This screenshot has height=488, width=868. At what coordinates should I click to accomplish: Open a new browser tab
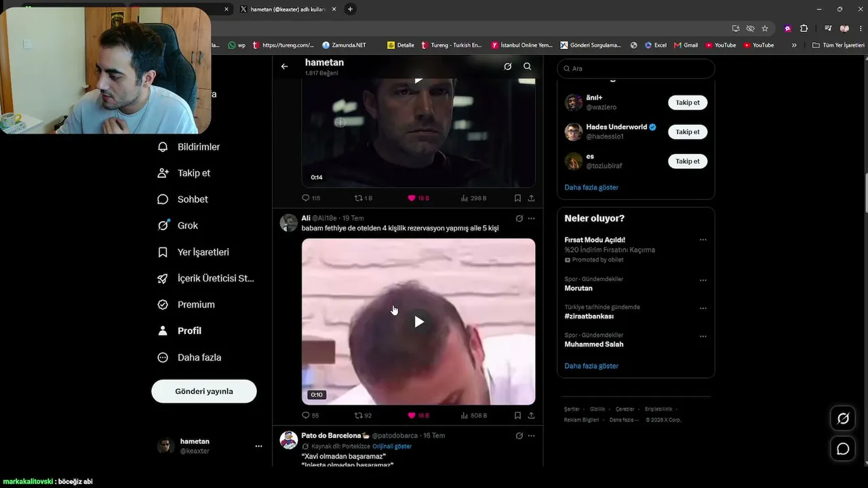[x=350, y=9]
